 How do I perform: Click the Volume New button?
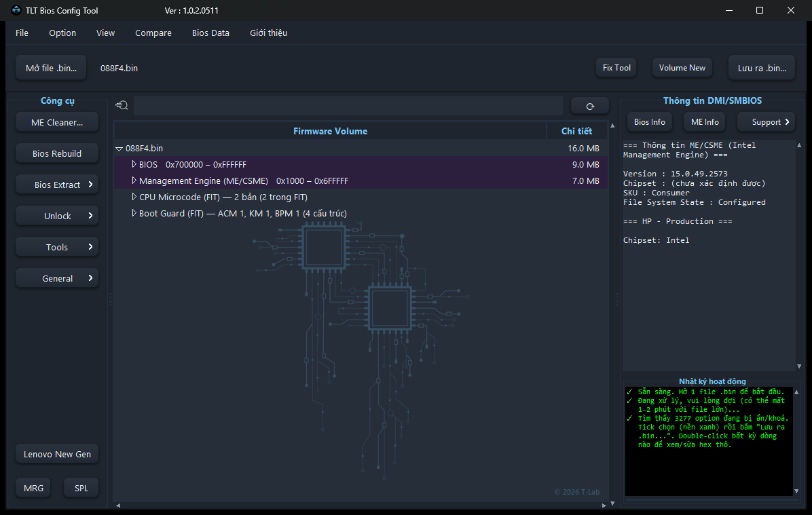pyautogui.click(x=682, y=68)
